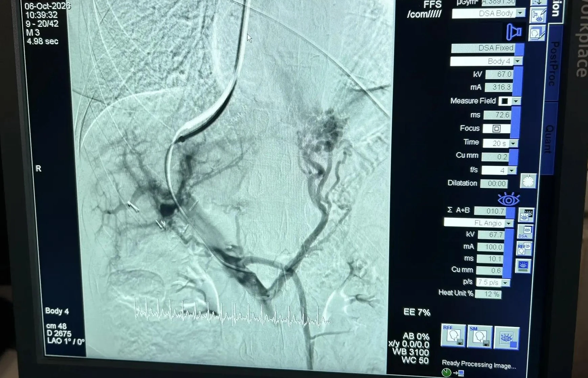Viewport: 588px width, 378px height.
Task: Open the Measure Field dropdown
Action: (x=516, y=101)
